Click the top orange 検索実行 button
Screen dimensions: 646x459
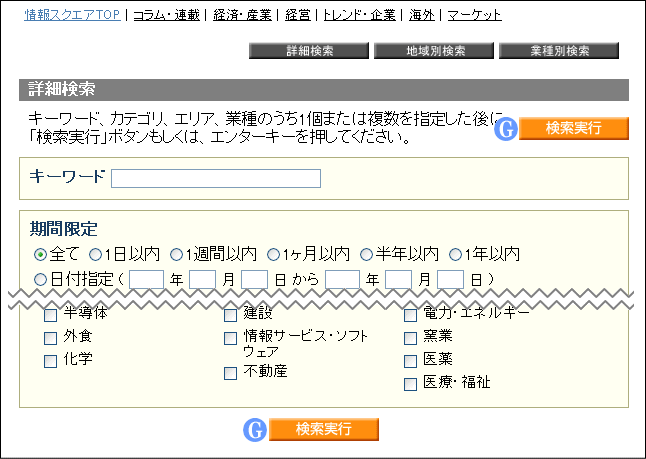(574, 128)
